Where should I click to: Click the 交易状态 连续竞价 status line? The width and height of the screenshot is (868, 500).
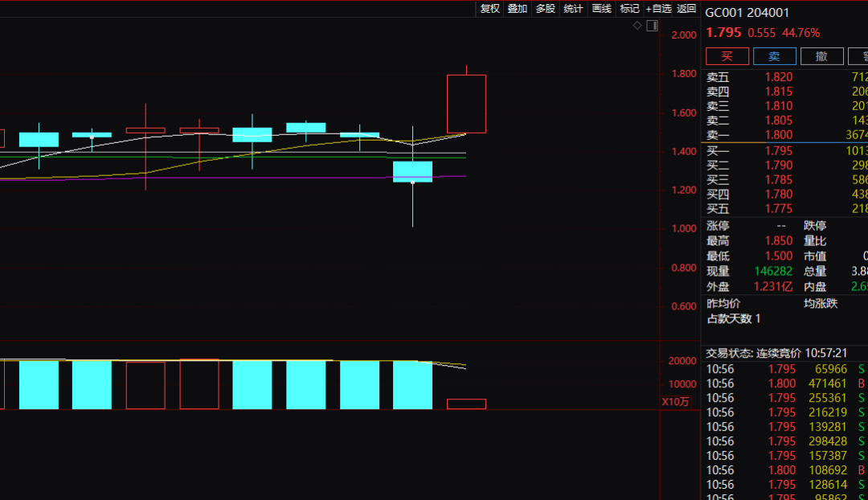776,353
